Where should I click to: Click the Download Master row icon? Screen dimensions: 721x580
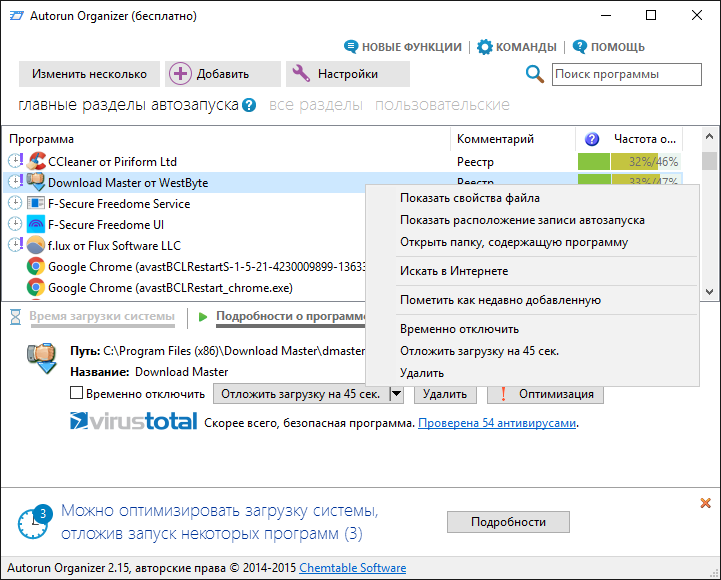click(x=36, y=183)
